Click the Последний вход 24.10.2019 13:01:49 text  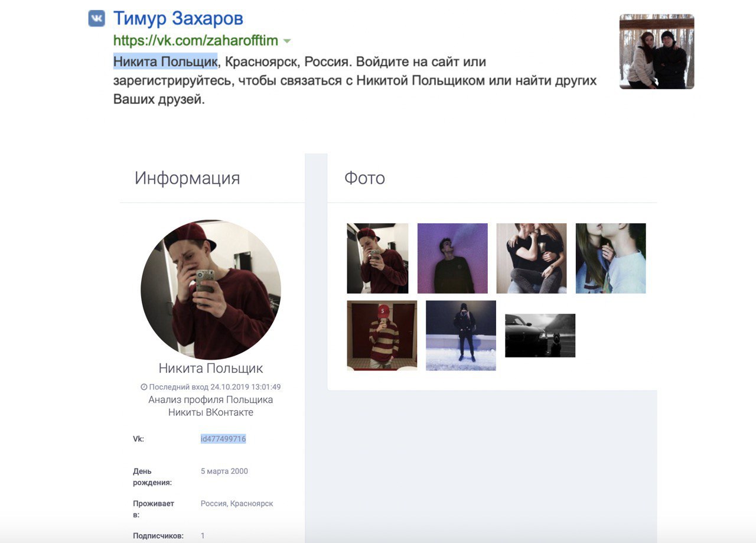(215, 387)
